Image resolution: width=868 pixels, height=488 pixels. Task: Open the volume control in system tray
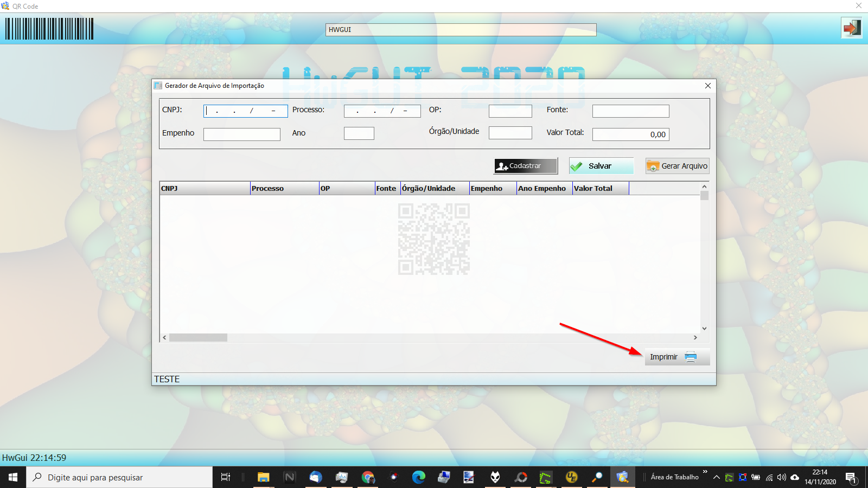[x=782, y=477]
